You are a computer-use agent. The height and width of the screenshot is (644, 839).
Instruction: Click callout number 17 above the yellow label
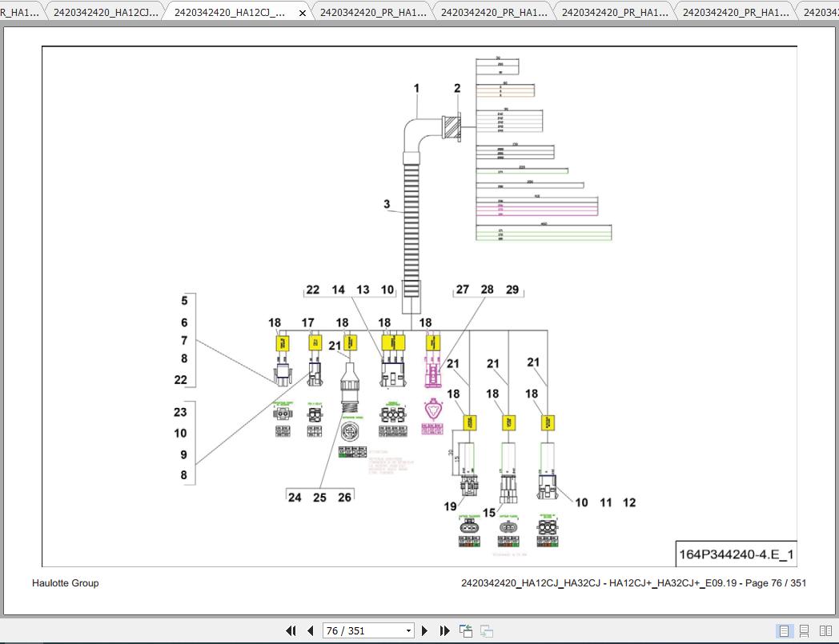pos(307,322)
